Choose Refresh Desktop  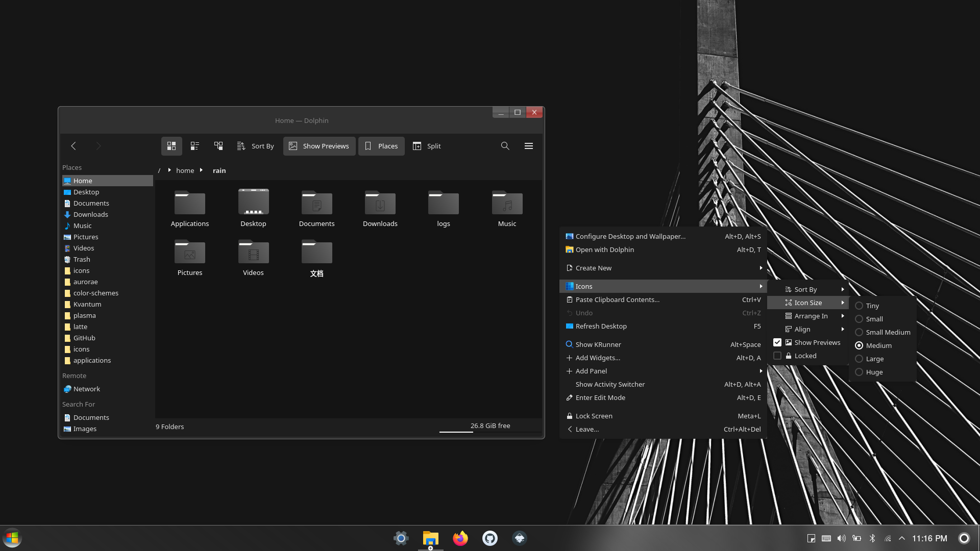click(x=663, y=326)
